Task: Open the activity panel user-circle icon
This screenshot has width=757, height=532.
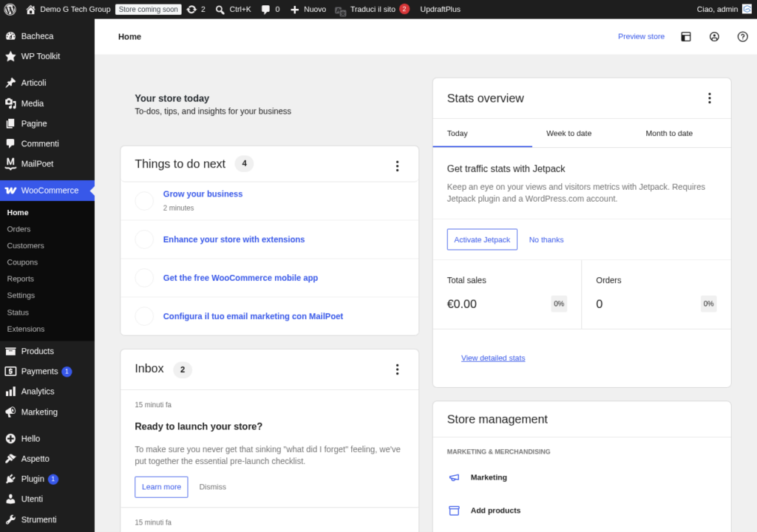Action: tap(714, 37)
